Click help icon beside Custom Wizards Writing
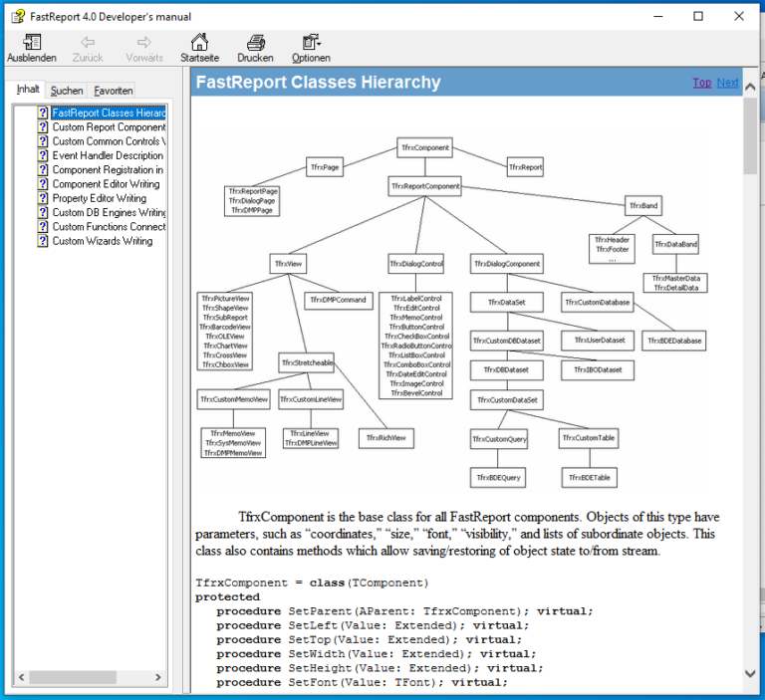Viewport: 765px width, 700px height. [43, 241]
